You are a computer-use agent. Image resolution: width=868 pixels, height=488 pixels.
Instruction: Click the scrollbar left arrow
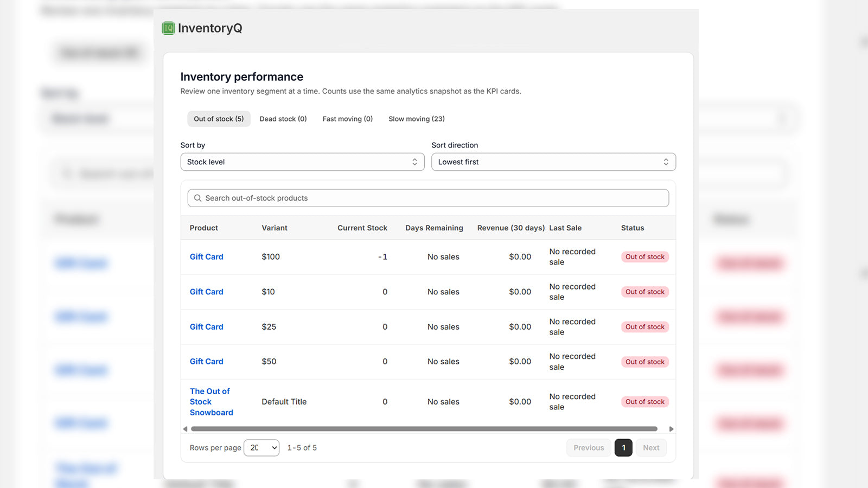185,429
